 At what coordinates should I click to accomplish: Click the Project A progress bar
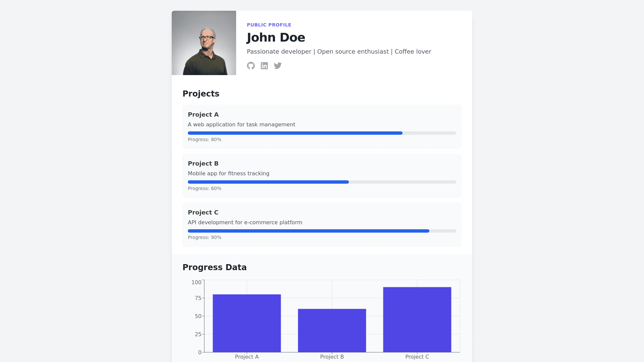tap(322, 133)
